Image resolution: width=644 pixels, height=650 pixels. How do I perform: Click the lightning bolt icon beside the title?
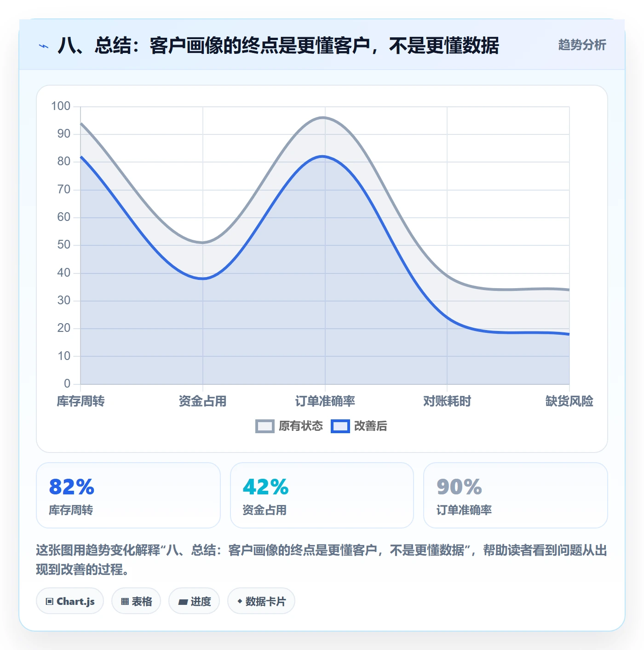click(x=44, y=46)
